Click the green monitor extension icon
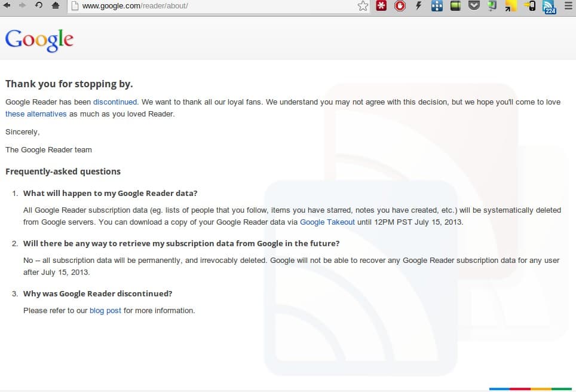The image size is (576, 392). tap(492, 5)
